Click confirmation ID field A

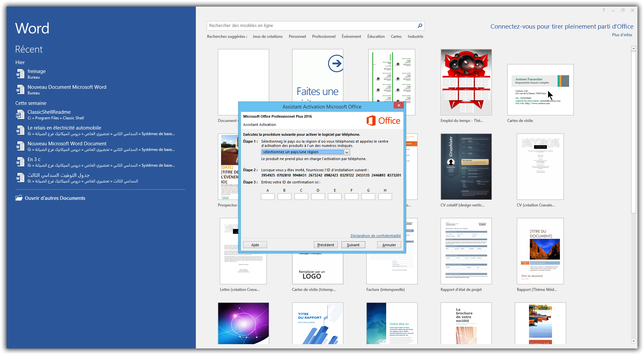[x=268, y=197]
